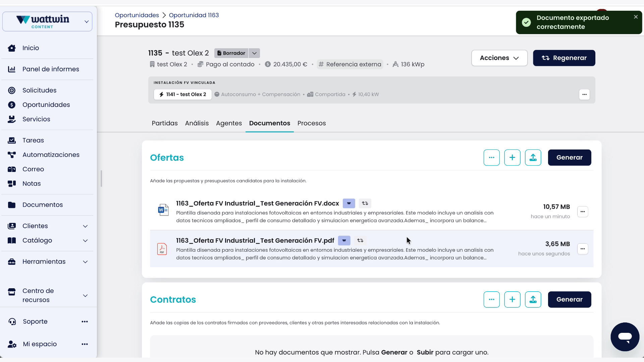This screenshot has width=644, height=362.
Task: Click Referencia externa field
Action: (x=350, y=64)
